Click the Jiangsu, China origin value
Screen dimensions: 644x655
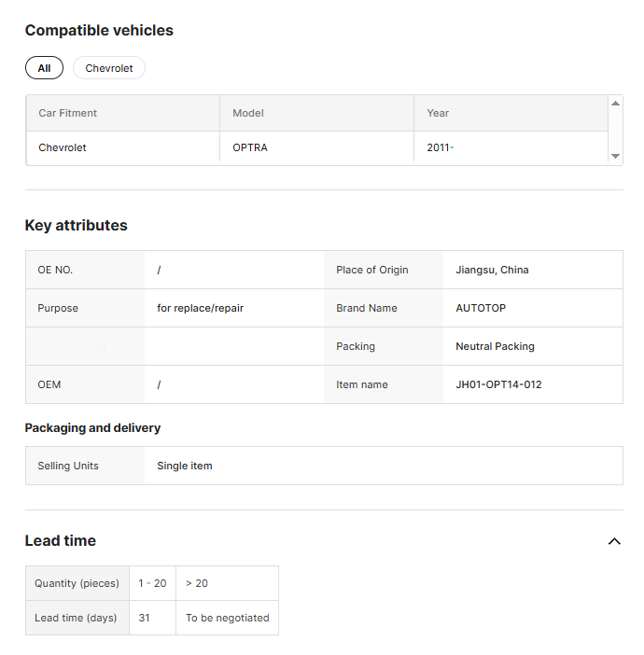(492, 270)
